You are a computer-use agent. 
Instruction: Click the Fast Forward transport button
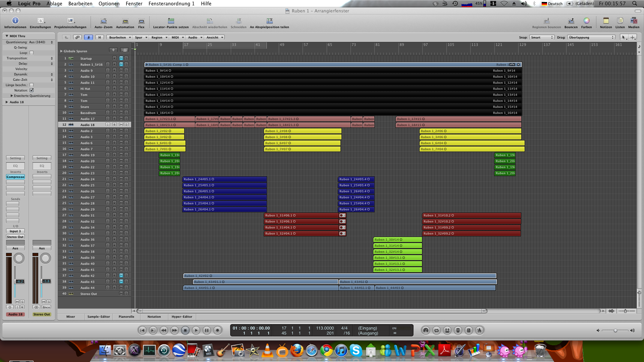coord(174,330)
